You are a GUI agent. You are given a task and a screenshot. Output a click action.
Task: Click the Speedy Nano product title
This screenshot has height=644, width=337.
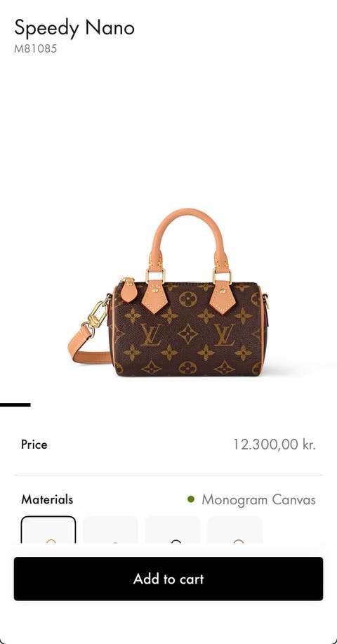point(74,28)
